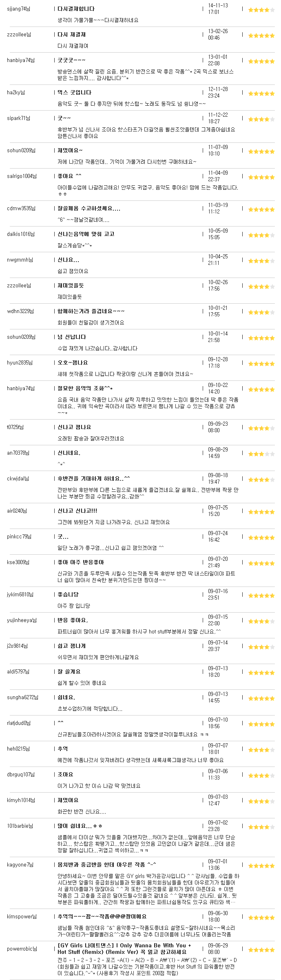Click the star rating on sjjang74's review
This screenshot has width=281, height=980.
tap(261, 10)
